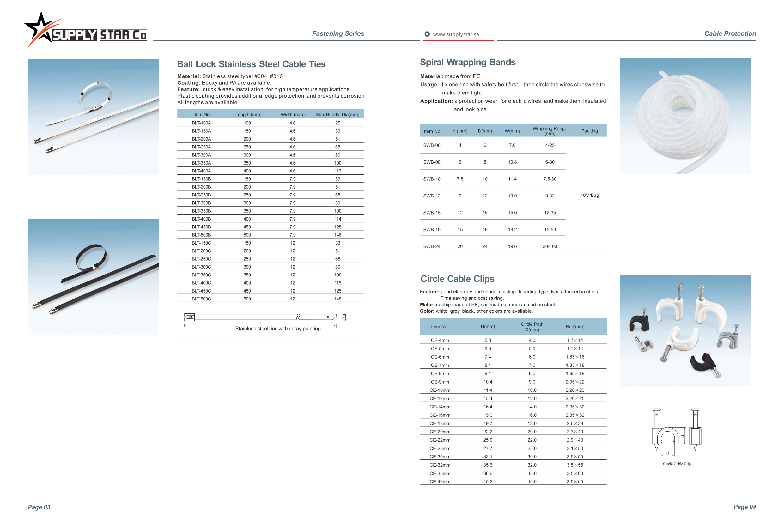Click the Circle Cable Clips section heading
The width and height of the screenshot is (784, 532).
coord(457,279)
